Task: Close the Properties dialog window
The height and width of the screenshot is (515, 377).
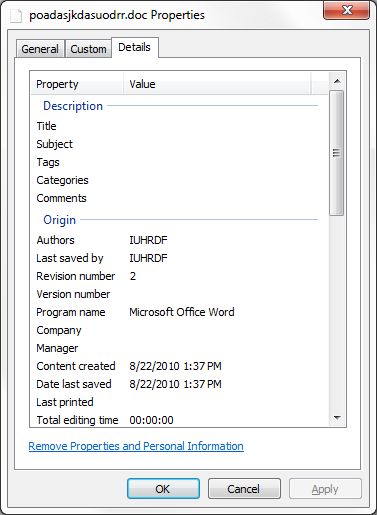Action: (x=347, y=10)
